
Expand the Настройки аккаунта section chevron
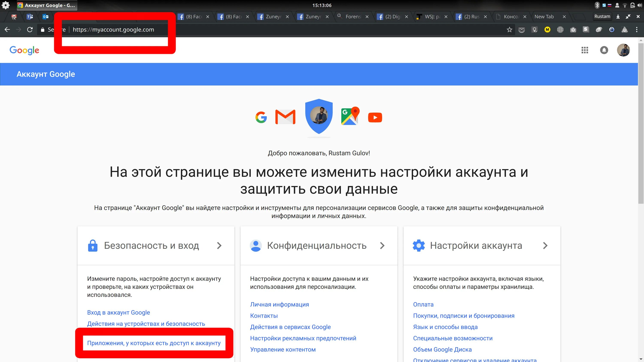click(x=545, y=246)
